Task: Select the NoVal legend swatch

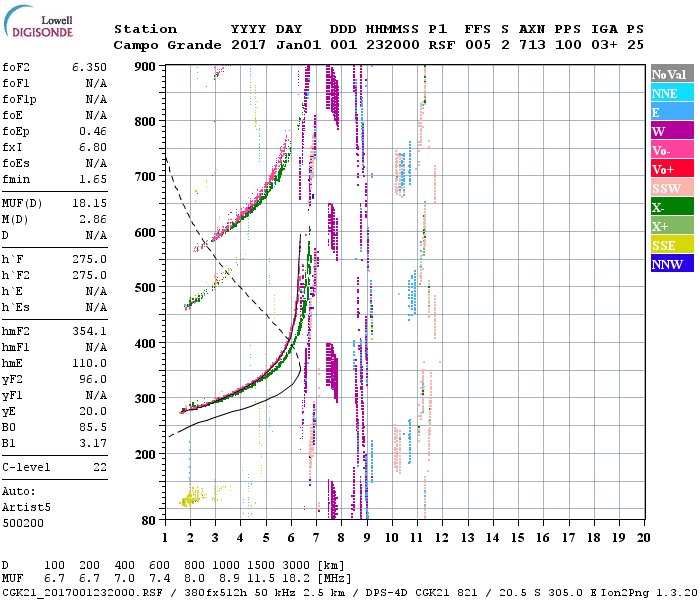Action: tap(670, 74)
